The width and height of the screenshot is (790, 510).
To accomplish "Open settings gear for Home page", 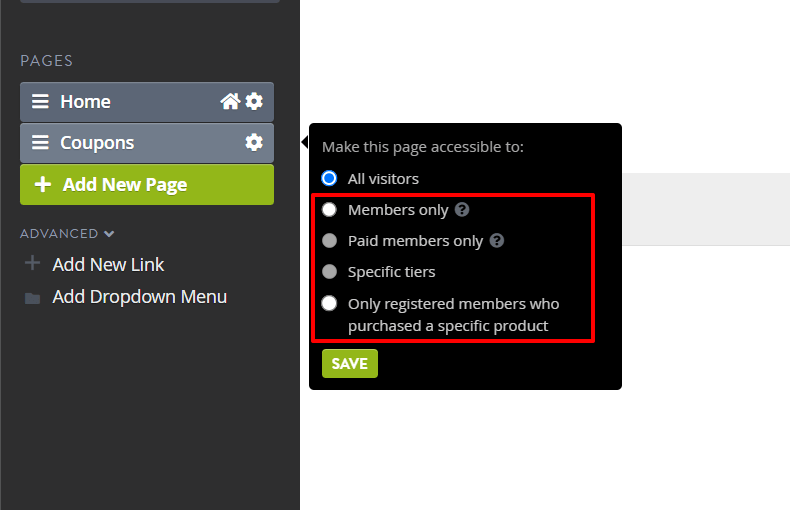I will pos(254,101).
